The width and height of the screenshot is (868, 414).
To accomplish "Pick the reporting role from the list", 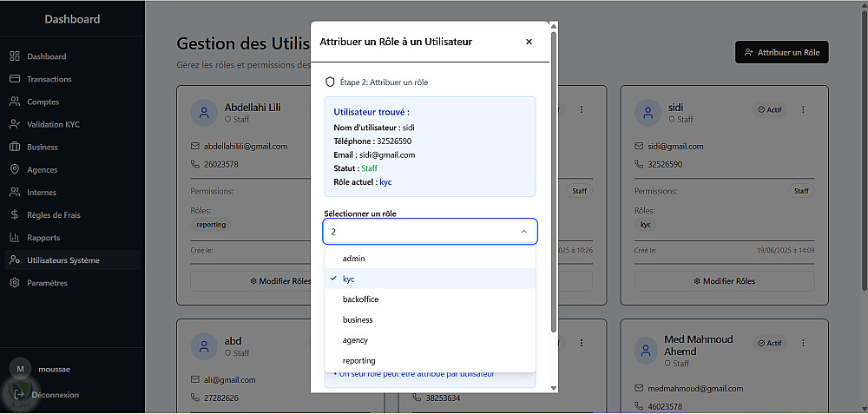I will 358,360.
